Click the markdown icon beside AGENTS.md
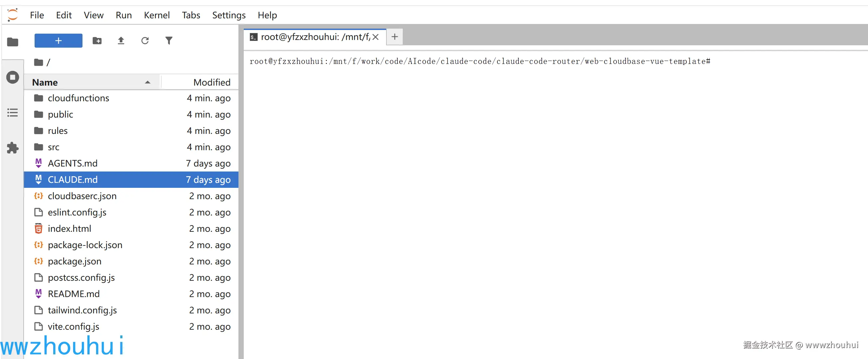Screen dimensions: 868x359 tap(39, 163)
